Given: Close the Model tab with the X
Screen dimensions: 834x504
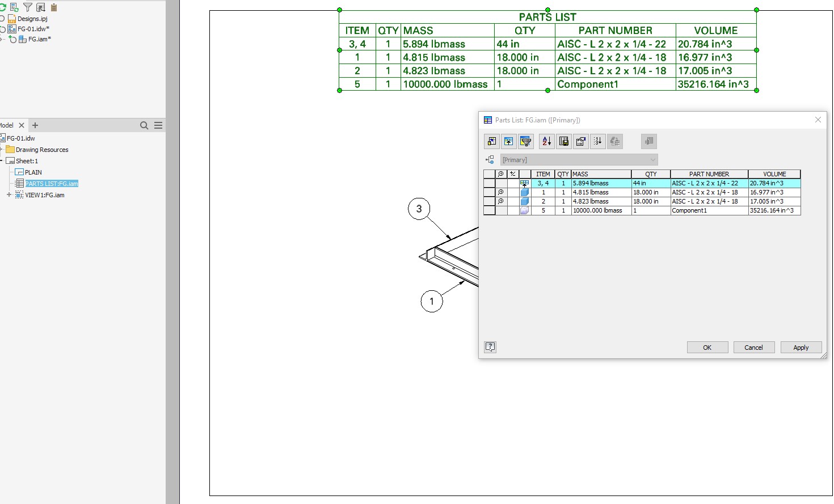Looking at the screenshot, I should 22,125.
